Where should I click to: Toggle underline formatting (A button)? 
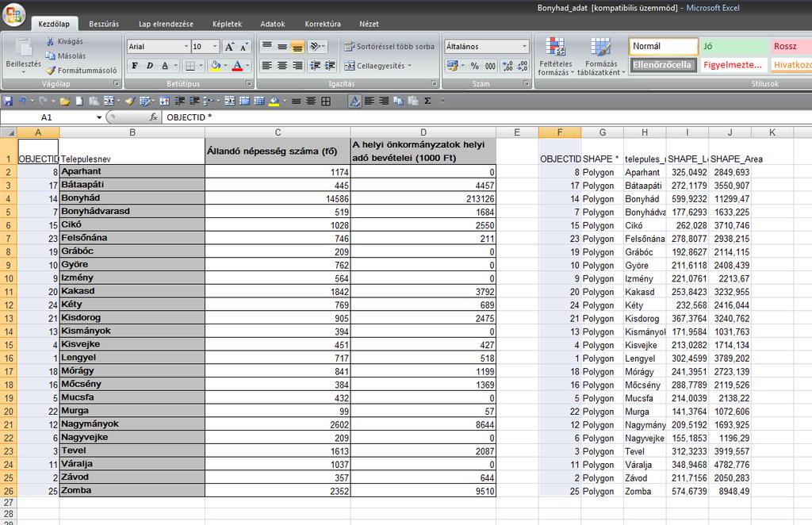coord(165,66)
